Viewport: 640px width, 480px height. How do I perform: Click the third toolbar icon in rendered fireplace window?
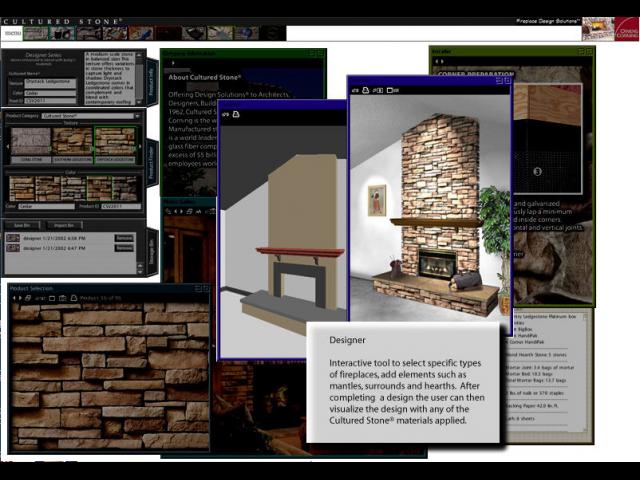tap(378, 90)
